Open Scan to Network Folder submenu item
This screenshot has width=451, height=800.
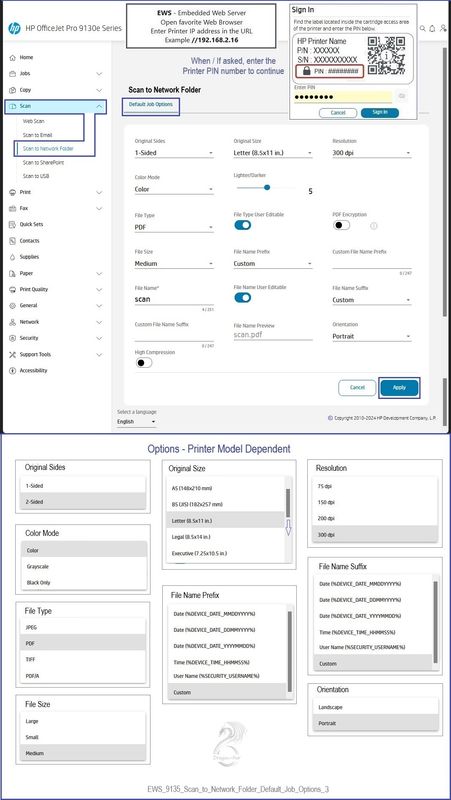pyautogui.click(x=48, y=149)
